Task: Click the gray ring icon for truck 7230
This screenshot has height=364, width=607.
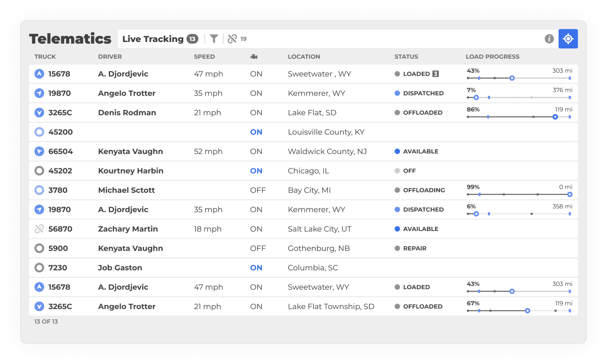Action: point(39,268)
